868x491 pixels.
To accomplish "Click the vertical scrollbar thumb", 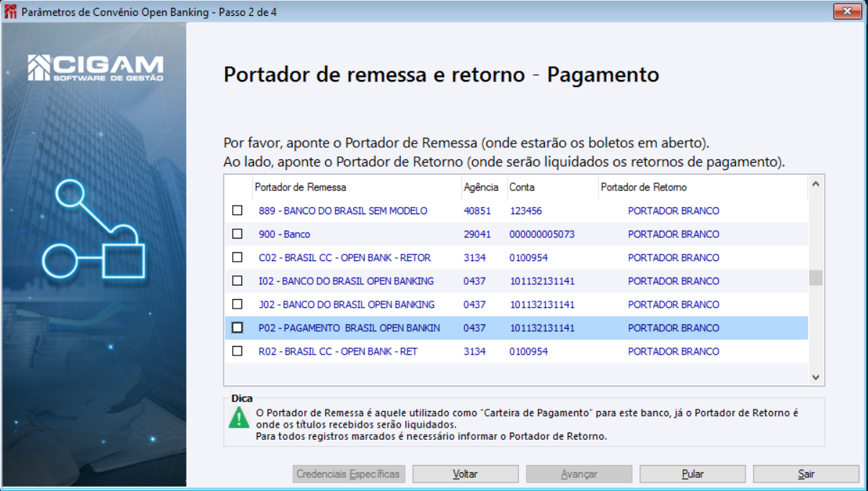I will [x=816, y=278].
